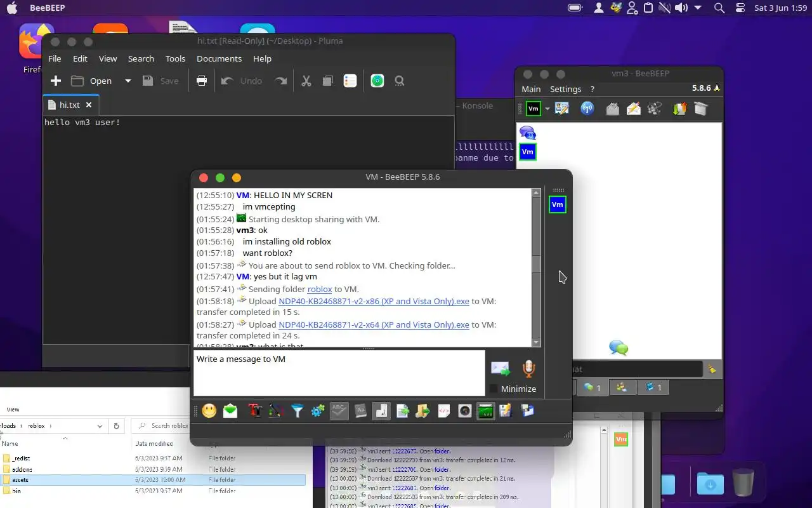The image size is (812, 508).
Task: Click the camera screenshot icon in chat toolbar
Action: pyautogui.click(x=465, y=411)
